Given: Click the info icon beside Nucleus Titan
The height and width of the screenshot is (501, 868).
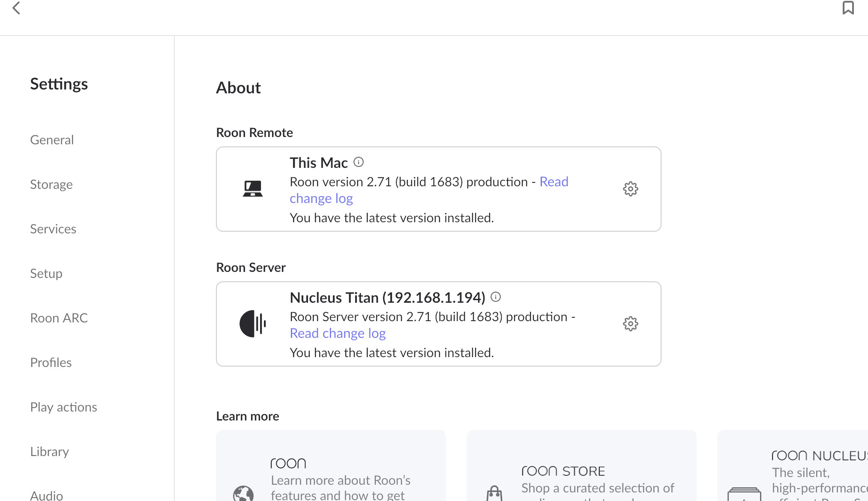Looking at the screenshot, I should (496, 297).
